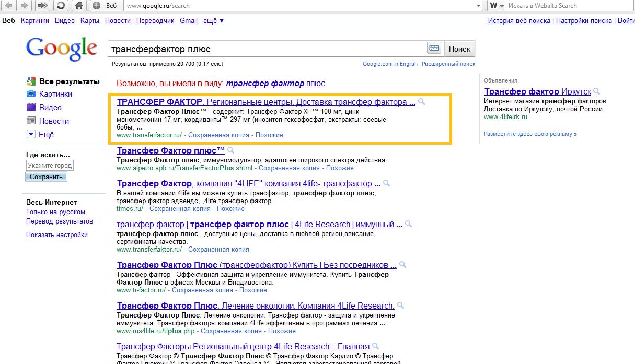Expand the ещё dropdown in the top bar
635x364 pixels.
[213, 21]
